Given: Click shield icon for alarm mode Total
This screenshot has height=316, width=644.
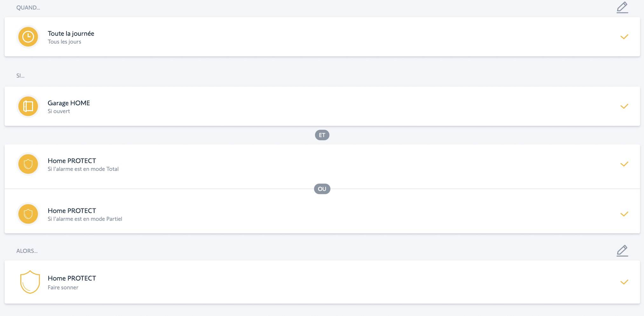Looking at the screenshot, I should tap(28, 164).
